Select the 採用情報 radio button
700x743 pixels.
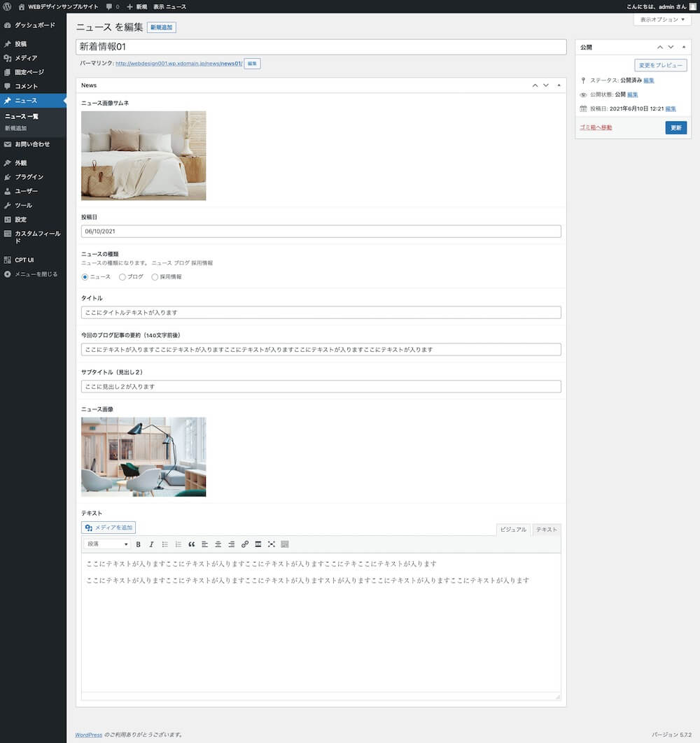click(155, 277)
